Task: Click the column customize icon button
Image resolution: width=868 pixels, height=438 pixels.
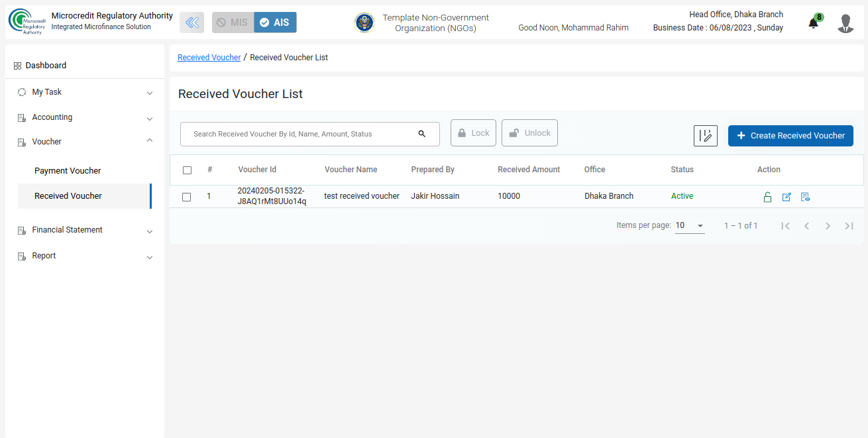Action: tap(705, 135)
